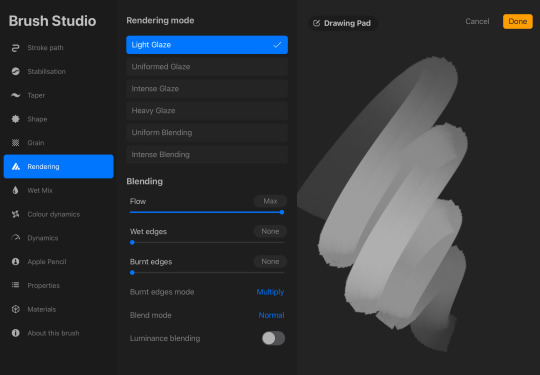The width and height of the screenshot is (540, 375).
Task: Choose Uniform Blending rendering mode
Action: [207, 133]
